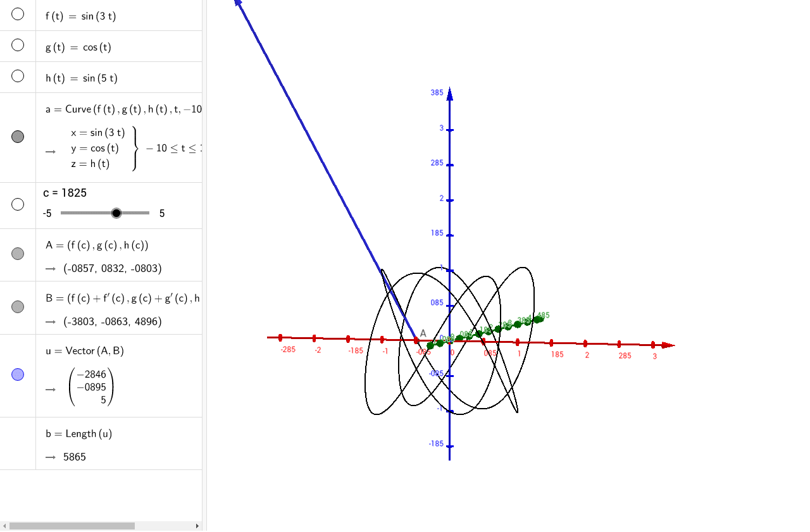This screenshot has height=532, width=810.
Task: Click the green axis label 485
Action: (x=542, y=315)
